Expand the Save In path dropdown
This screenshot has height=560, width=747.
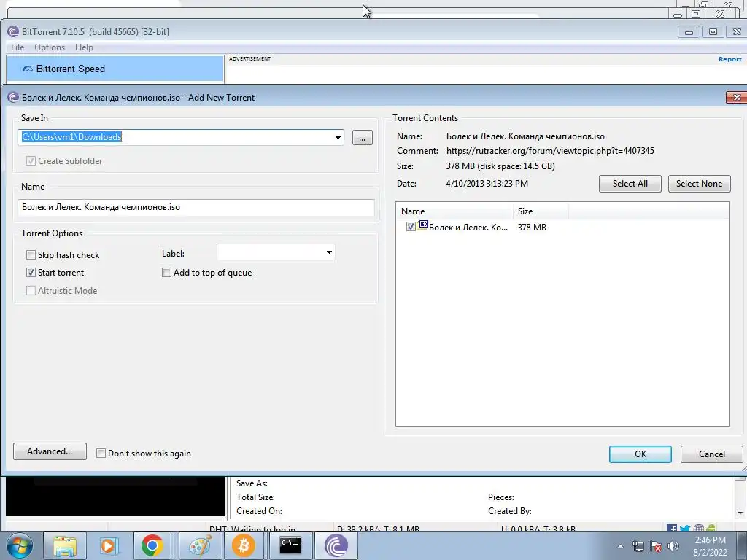tap(338, 138)
